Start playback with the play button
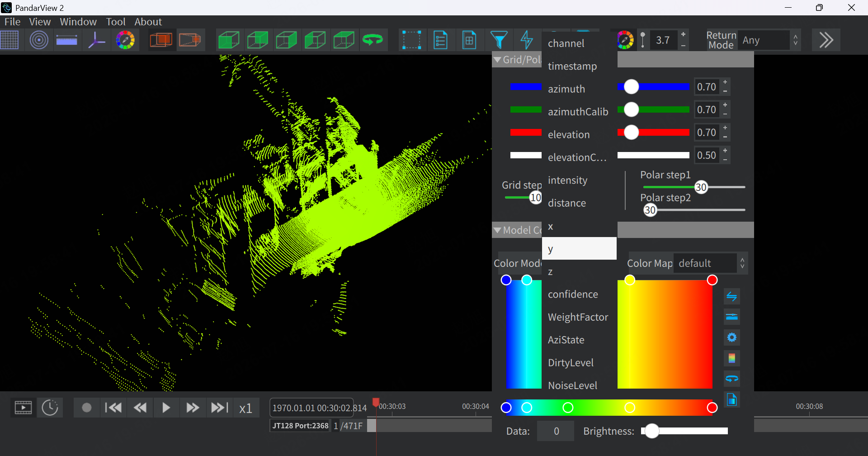The height and width of the screenshot is (456, 868). click(166, 408)
